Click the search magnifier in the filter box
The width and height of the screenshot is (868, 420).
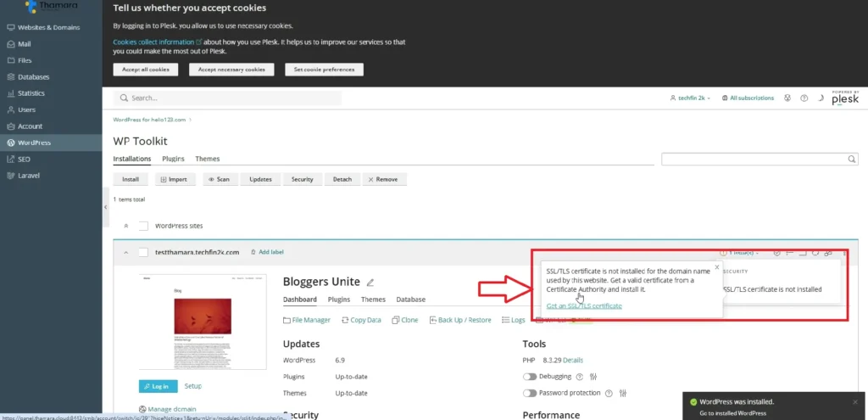[x=852, y=160]
